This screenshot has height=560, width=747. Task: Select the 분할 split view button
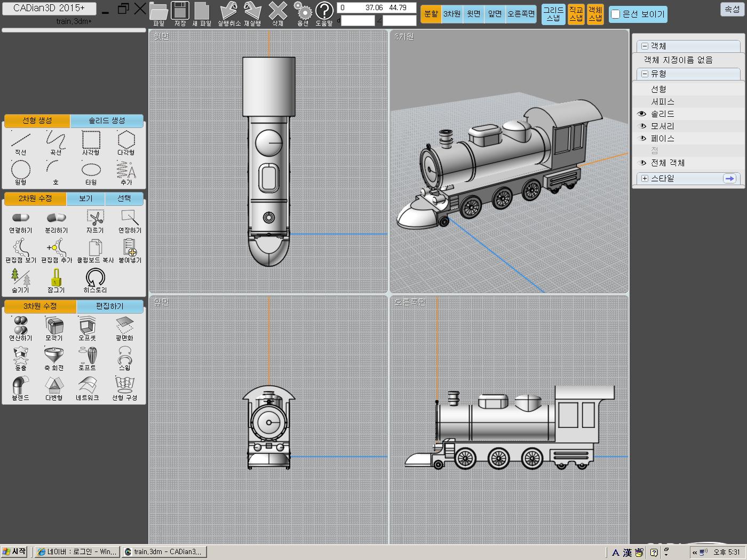pos(431,14)
